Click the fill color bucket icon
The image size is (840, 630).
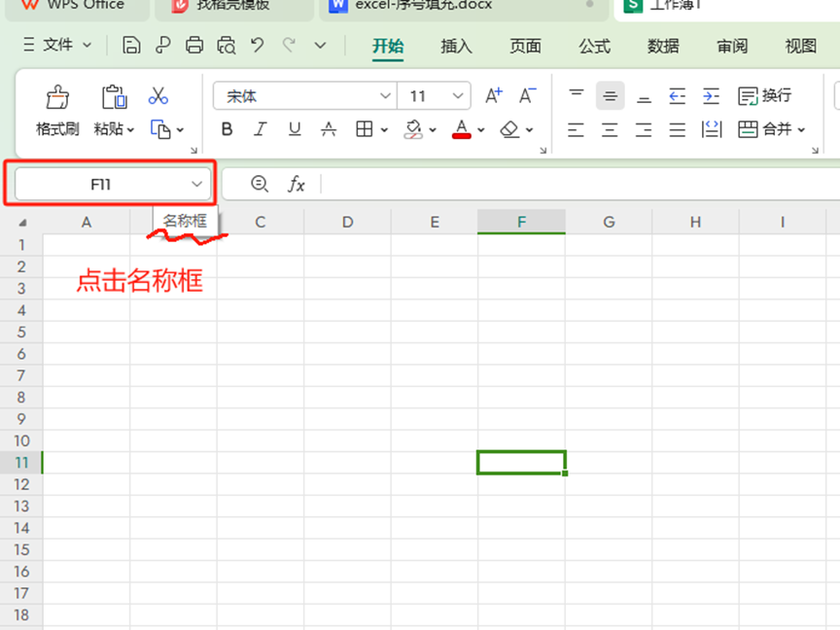(413, 129)
